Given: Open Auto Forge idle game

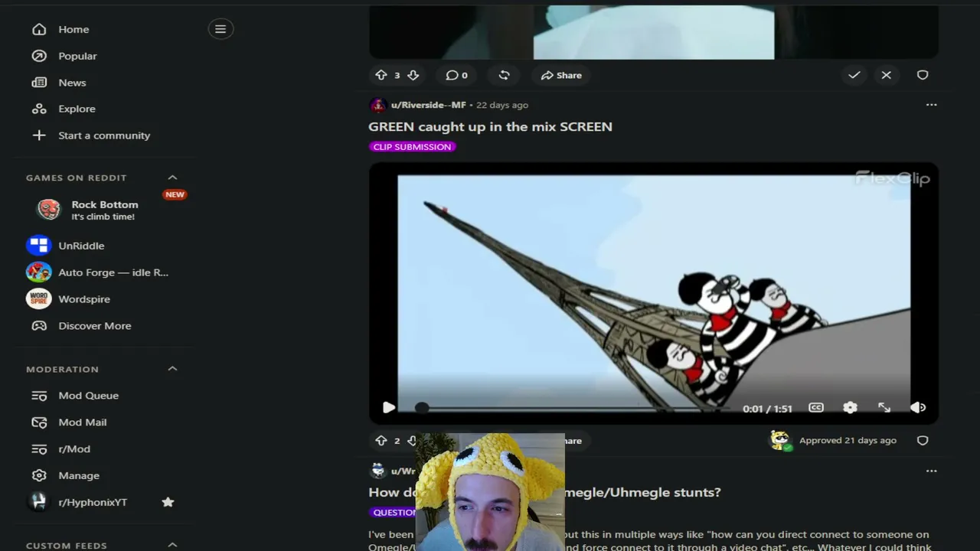Looking at the screenshot, I should 113,272.
